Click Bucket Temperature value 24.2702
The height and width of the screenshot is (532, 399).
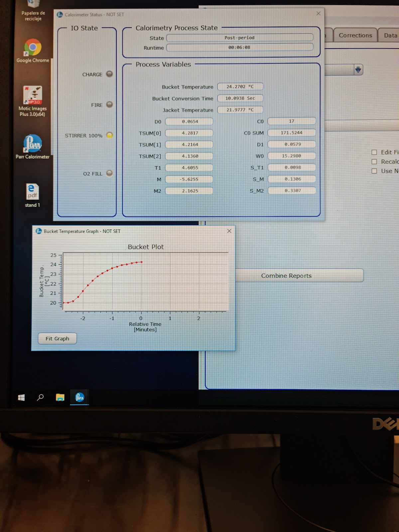(240, 87)
